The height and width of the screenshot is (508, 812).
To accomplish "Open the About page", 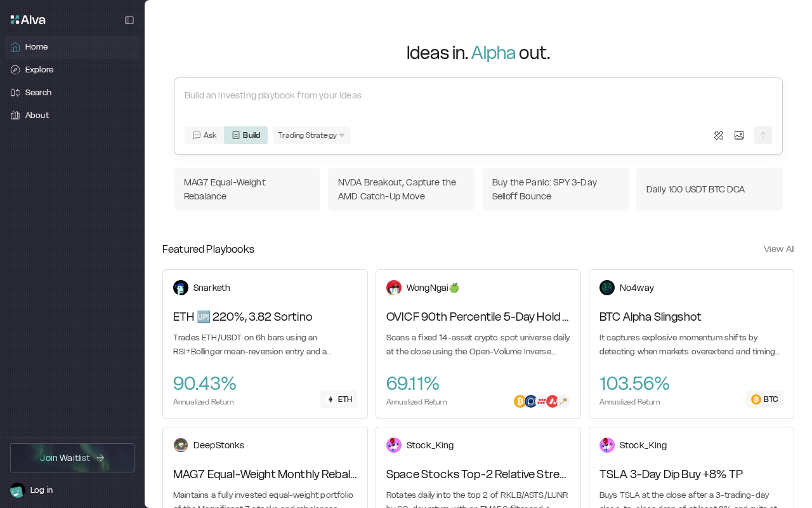I will click(x=37, y=116).
